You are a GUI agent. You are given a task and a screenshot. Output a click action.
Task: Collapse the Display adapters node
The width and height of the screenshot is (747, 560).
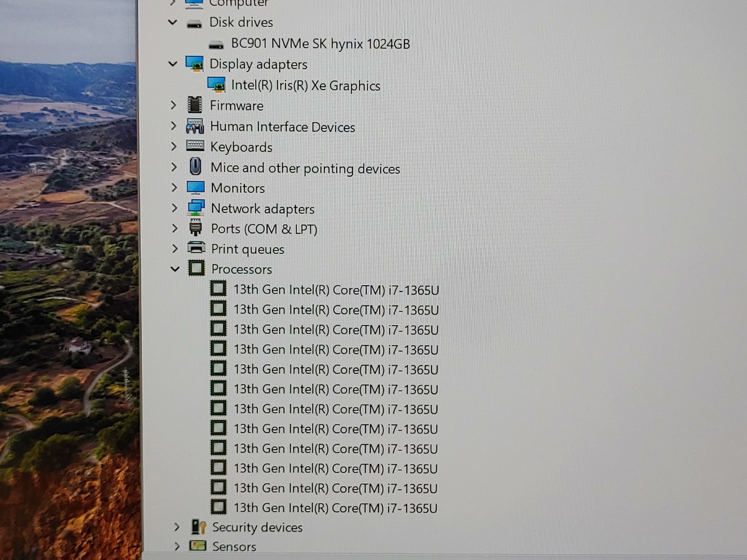pos(173,64)
